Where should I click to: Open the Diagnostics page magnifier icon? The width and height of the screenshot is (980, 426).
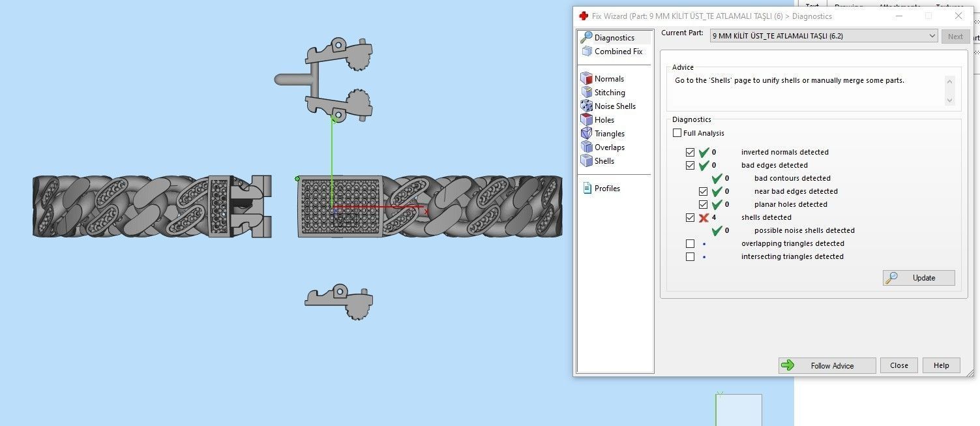click(586, 38)
